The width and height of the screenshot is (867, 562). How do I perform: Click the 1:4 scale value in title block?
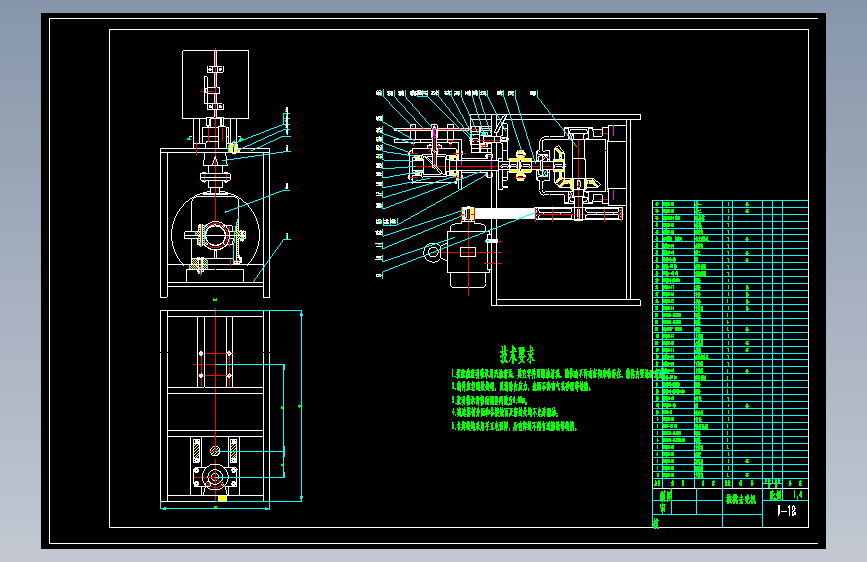click(x=798, y=495)
